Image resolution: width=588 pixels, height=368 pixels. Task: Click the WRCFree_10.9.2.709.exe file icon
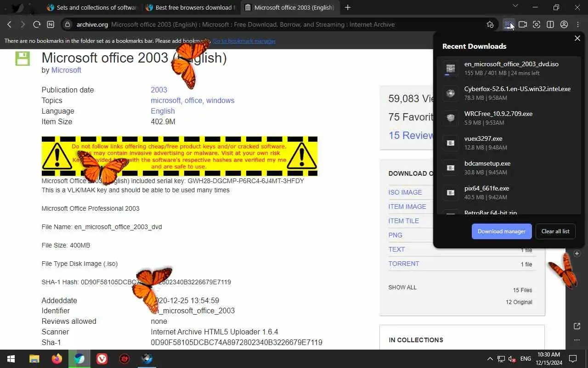coord(451,118)
